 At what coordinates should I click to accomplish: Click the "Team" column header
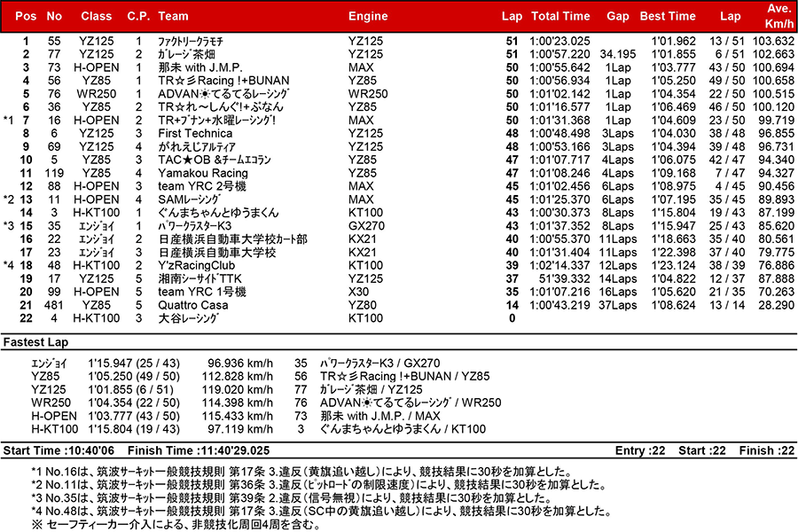point(173,16)
